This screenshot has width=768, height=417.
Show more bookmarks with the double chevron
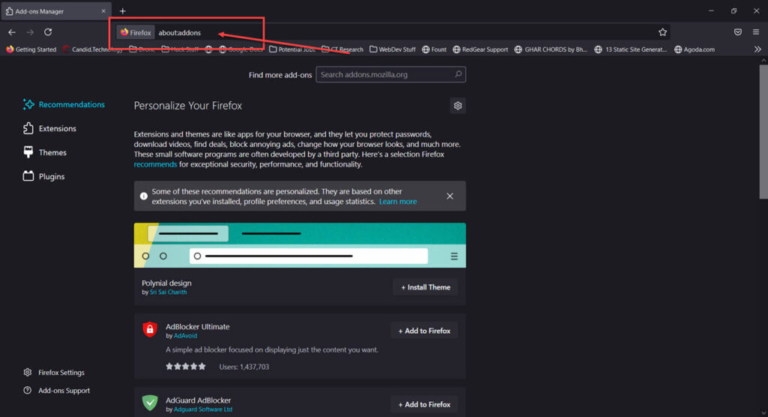tap(757, 49)
